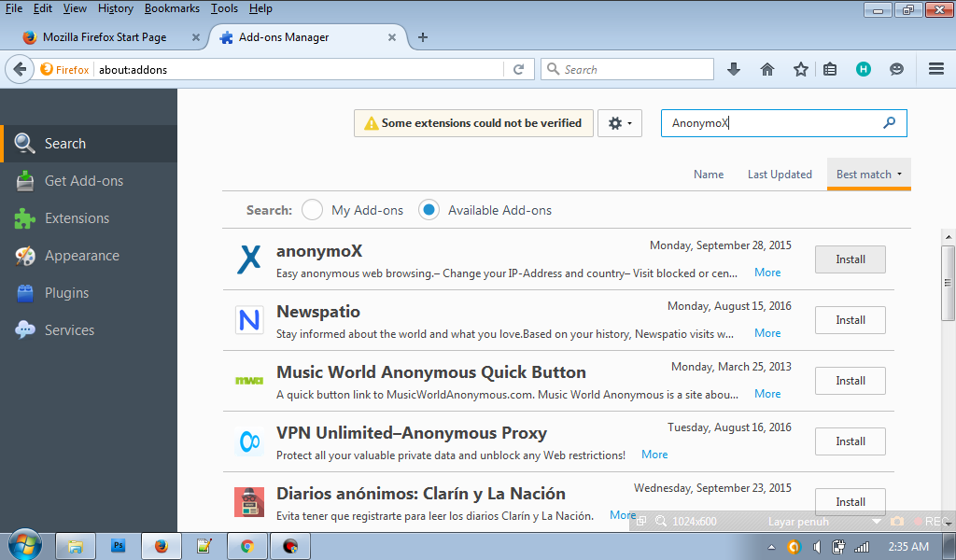The width and height of the screenshot is (956, 560).
Task: Open Notepad++ from the taskbar
Action: (x=204, y=546)
